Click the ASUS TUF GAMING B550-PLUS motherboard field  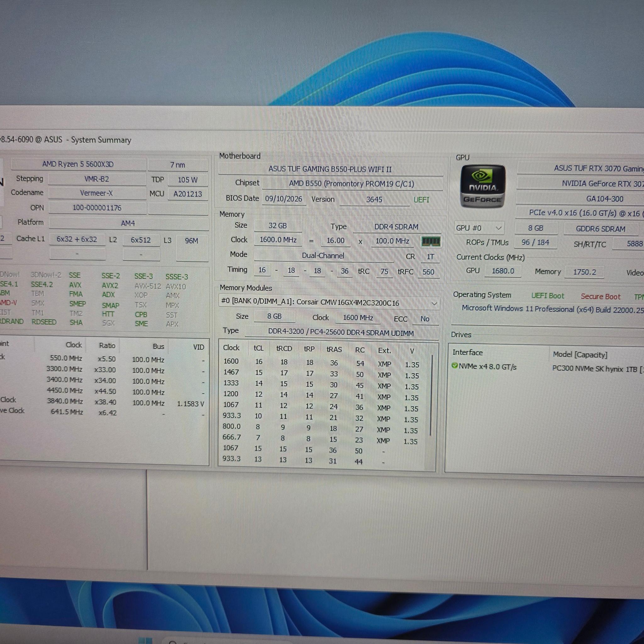[330, 169]
